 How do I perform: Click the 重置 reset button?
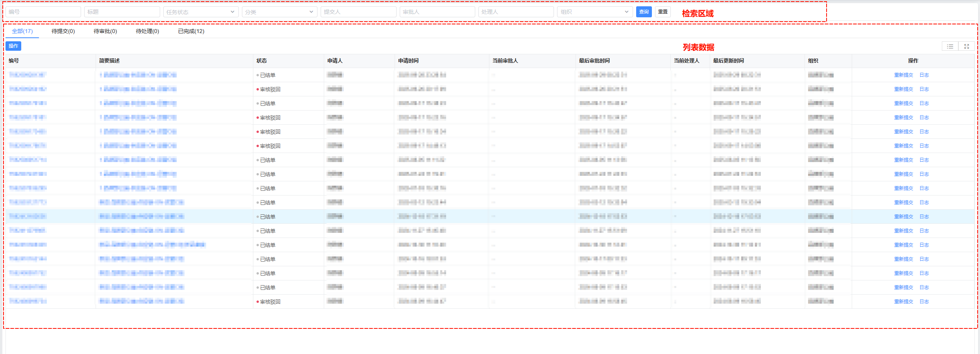click(663, 12)
